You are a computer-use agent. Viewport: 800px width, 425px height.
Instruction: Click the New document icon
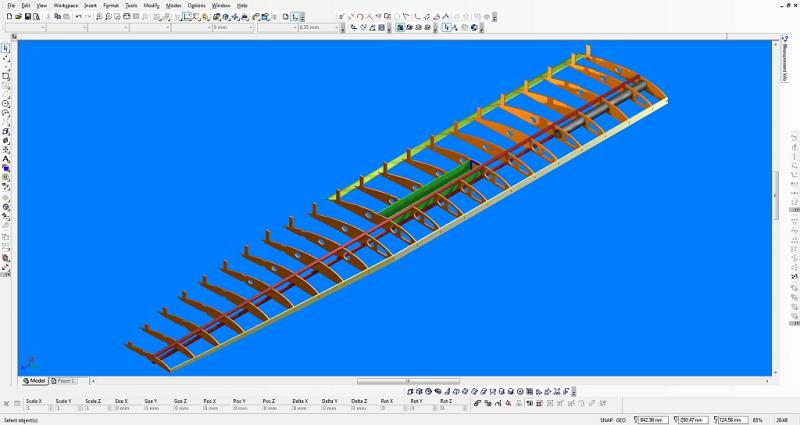tap(8, 17)
